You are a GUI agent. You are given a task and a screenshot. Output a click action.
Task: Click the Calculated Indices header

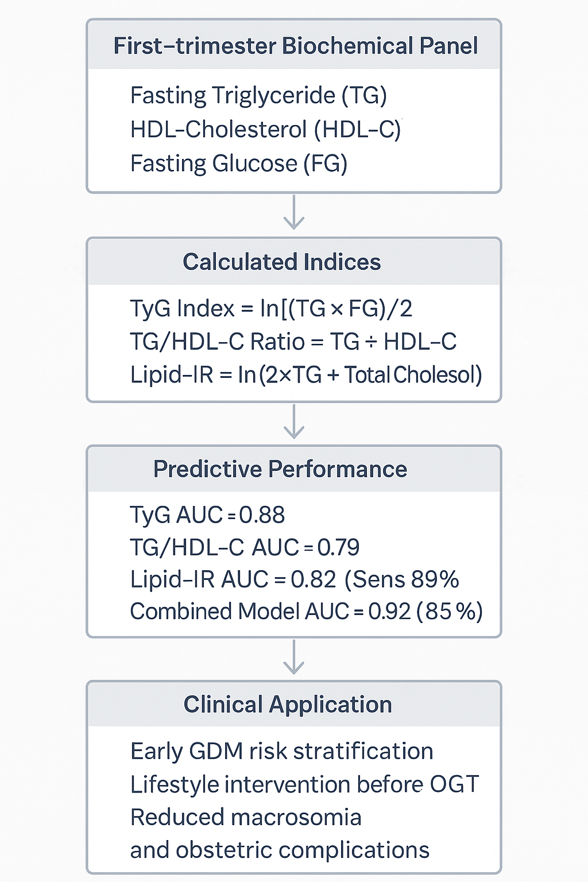(x=281, y=262)
